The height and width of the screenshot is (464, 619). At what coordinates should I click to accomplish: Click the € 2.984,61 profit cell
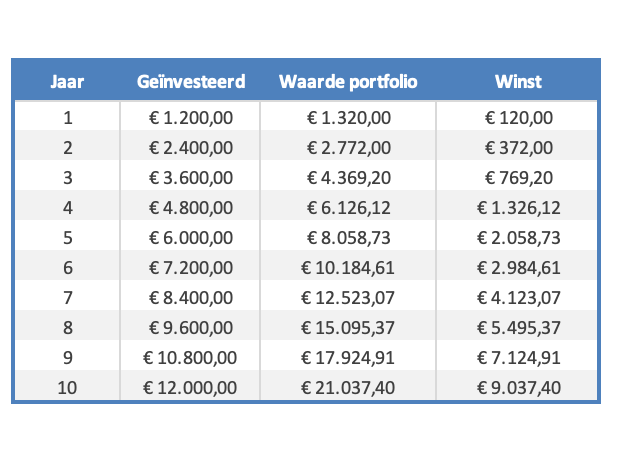coord(518,268)
